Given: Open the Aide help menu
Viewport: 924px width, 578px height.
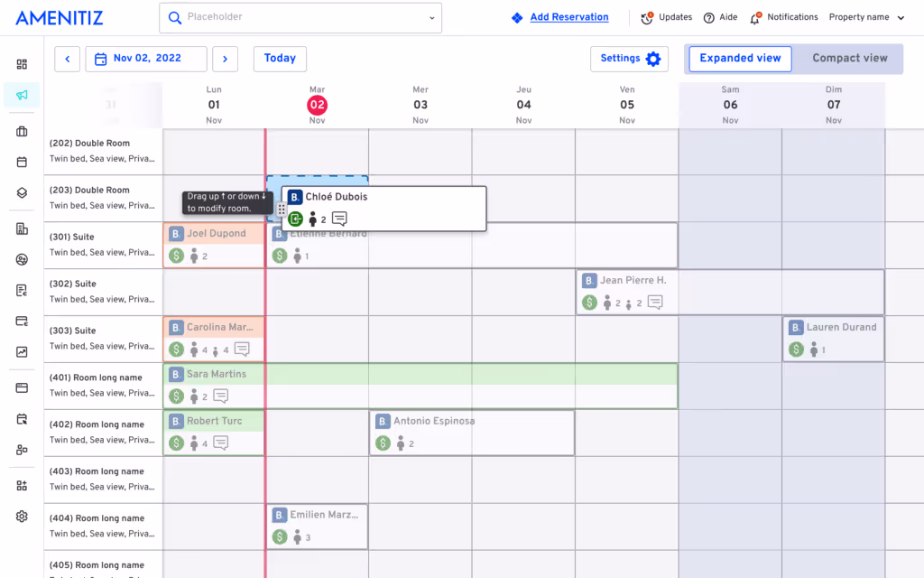Looking at the screenshot, I should [721, 17].
